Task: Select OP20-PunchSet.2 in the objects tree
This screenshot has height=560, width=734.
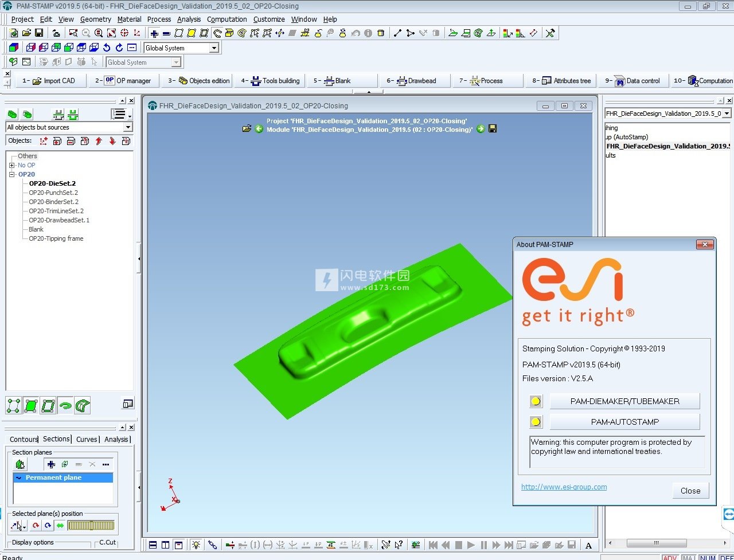Action: (53, 193)
